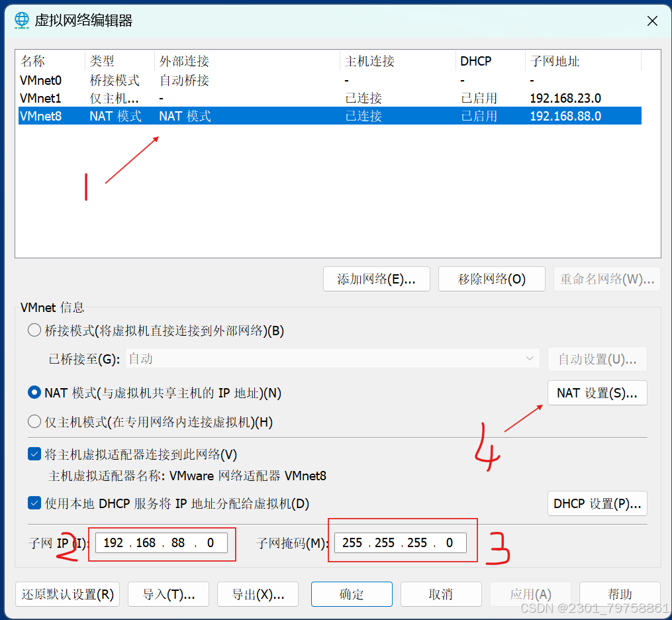This screenshot has height=620, width=672.
Task: Click last octet 0 of 子网掩码 field
Action: [x=449, y=542]
